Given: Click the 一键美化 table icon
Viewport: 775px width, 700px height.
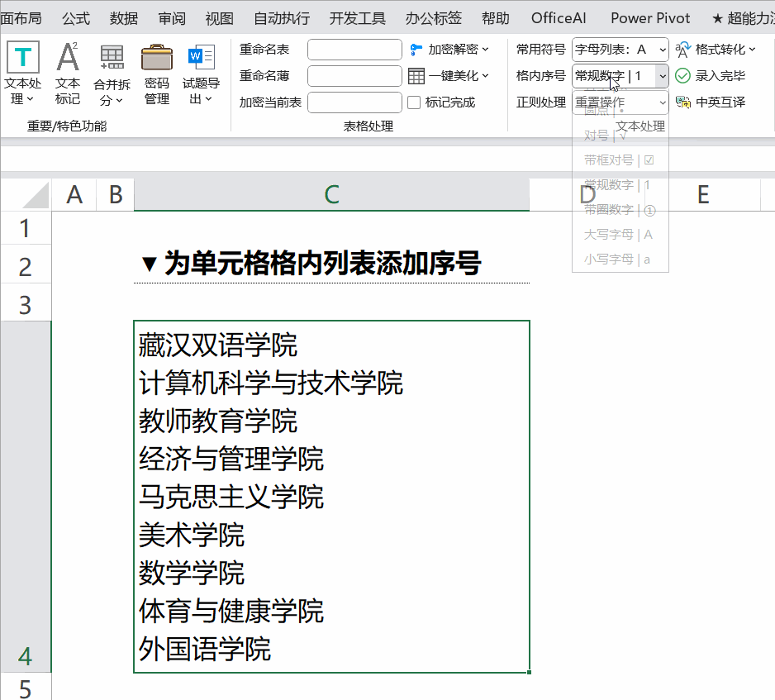Looking at the screenshot, I should (416, 76).
